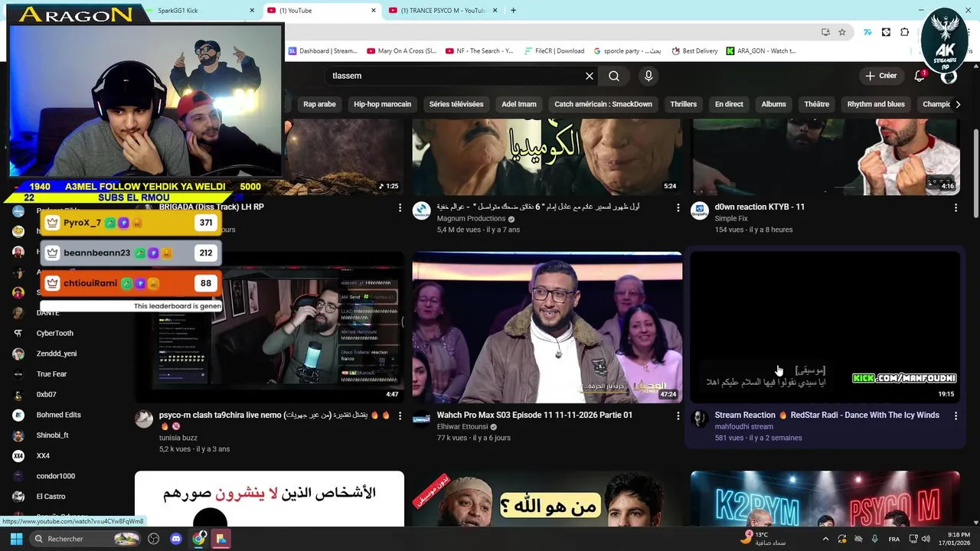Select the 'Adel Imam' chip

pyautogui.click(x=519, y=104)
